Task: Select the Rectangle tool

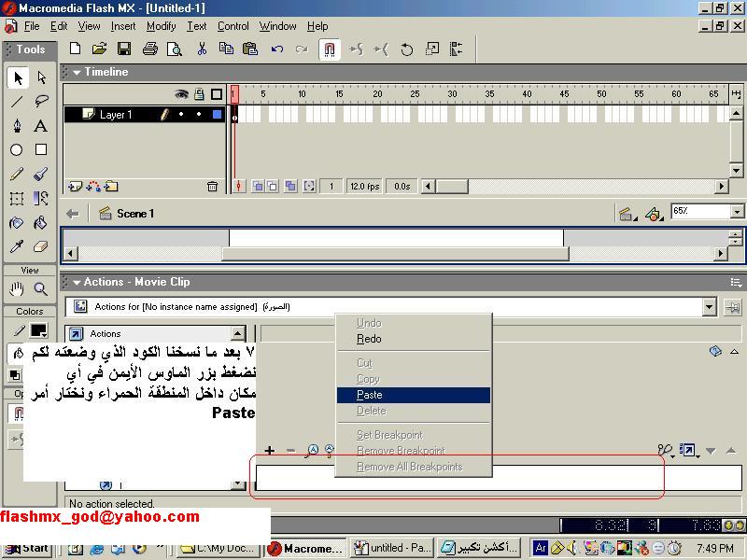Action: pyautogui.click(x=41, y=150)
